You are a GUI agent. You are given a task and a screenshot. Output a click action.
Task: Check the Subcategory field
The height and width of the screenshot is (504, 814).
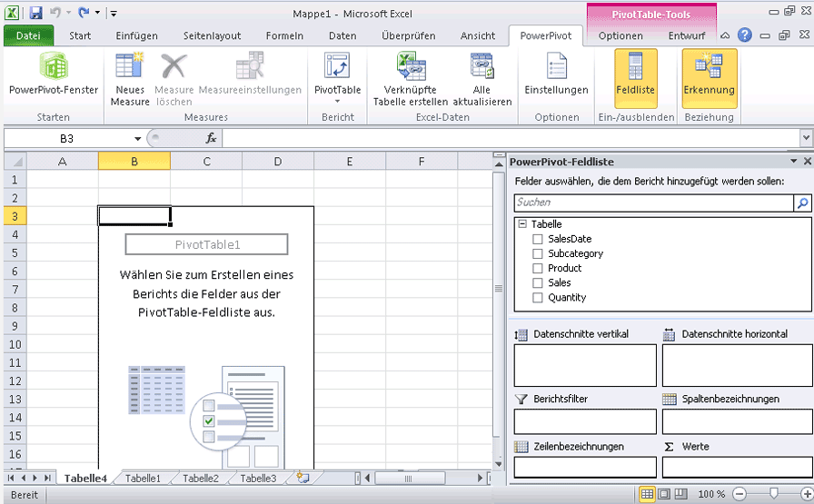coord(537,254)
